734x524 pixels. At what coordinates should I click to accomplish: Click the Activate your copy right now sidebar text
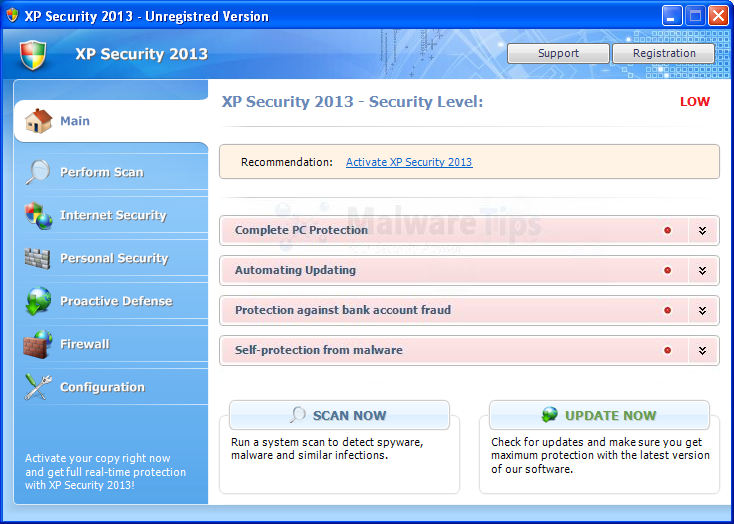(105, 472)
